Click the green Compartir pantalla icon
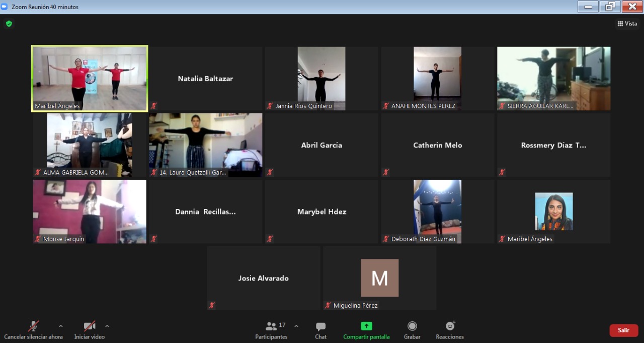 point(366,326)
